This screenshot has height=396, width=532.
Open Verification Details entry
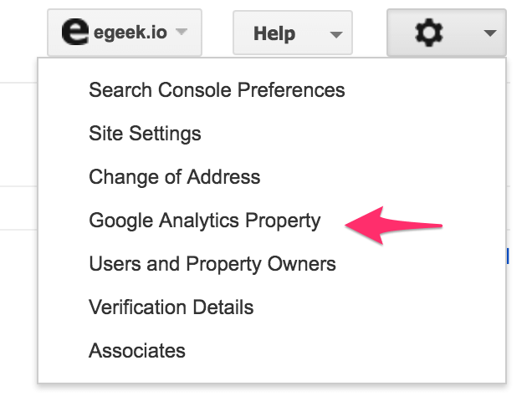pyautogui.click(x=171, y=307)
